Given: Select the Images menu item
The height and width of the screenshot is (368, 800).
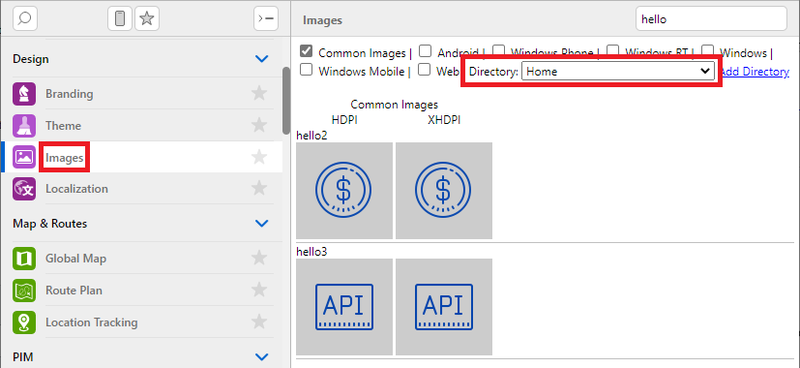Looking at the screenshot, I should pos(141,157).
